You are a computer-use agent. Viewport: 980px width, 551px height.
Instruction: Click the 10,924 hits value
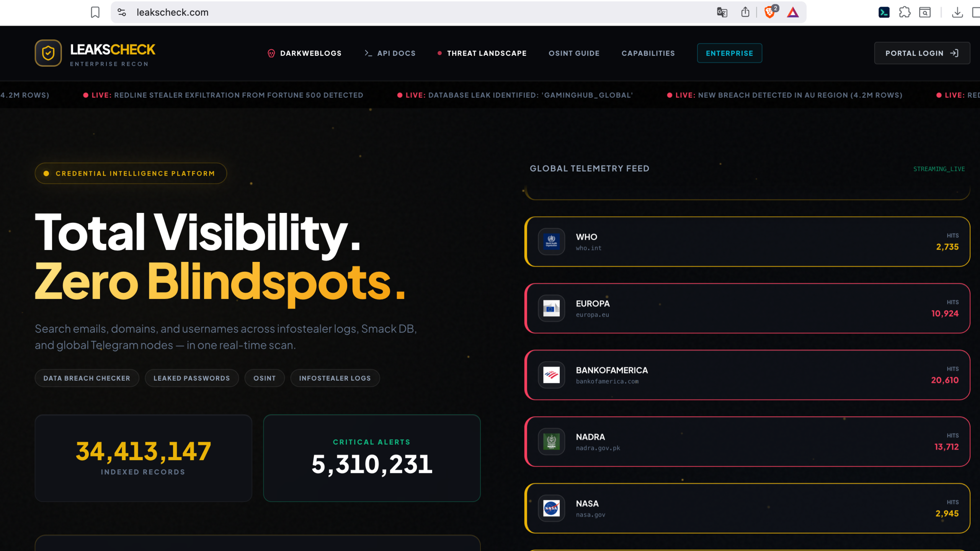coord(945,314)
